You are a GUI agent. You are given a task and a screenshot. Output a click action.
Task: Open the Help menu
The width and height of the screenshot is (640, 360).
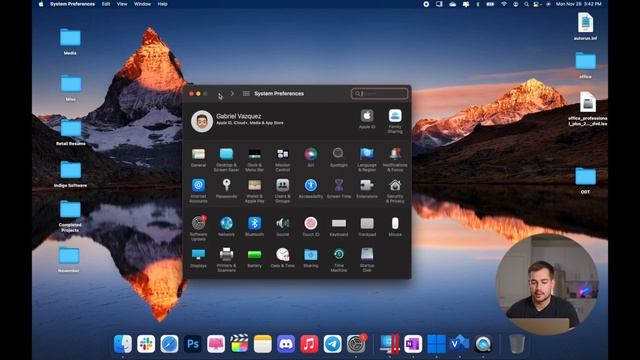tap(162, 4)
